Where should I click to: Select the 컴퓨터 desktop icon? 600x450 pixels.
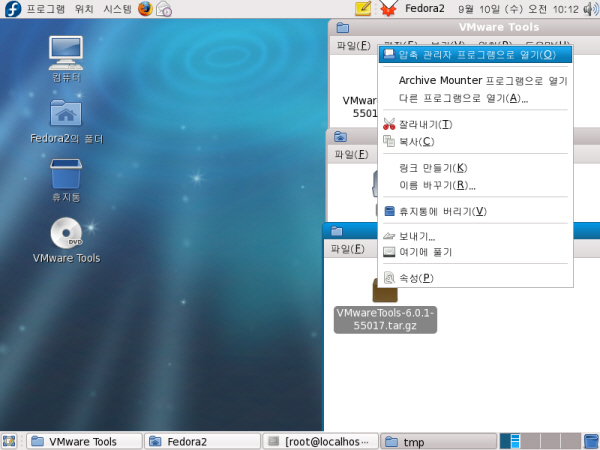point(66,59)
